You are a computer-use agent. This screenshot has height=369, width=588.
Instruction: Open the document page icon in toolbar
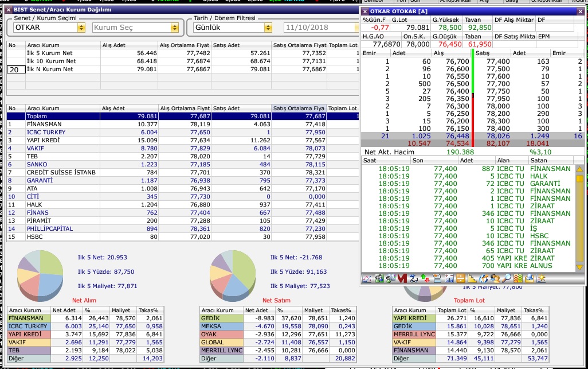(437, 278)
